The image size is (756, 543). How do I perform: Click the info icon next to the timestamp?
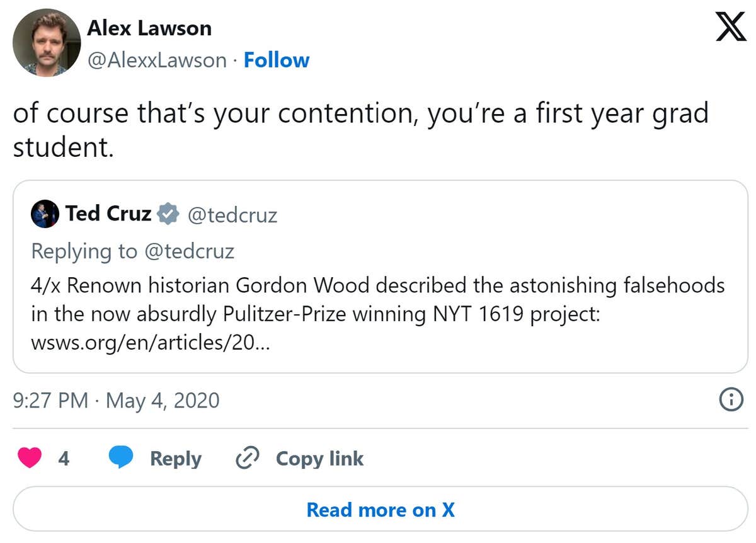[x=730, y=400]
